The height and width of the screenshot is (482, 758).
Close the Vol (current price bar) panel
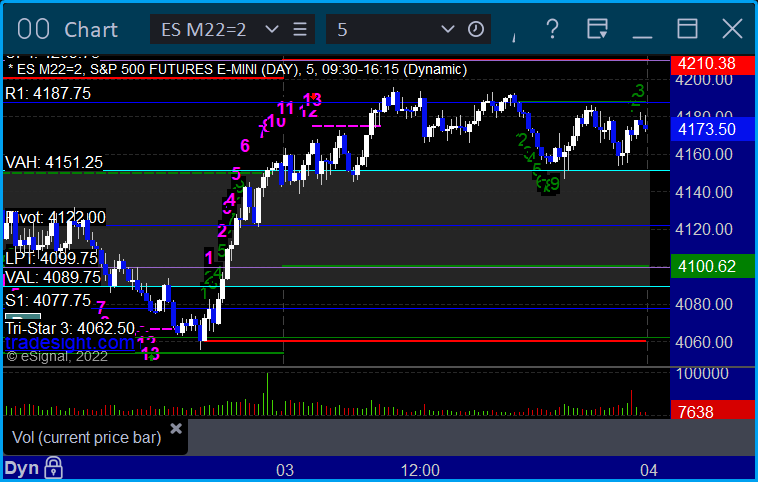coord(176,428)
